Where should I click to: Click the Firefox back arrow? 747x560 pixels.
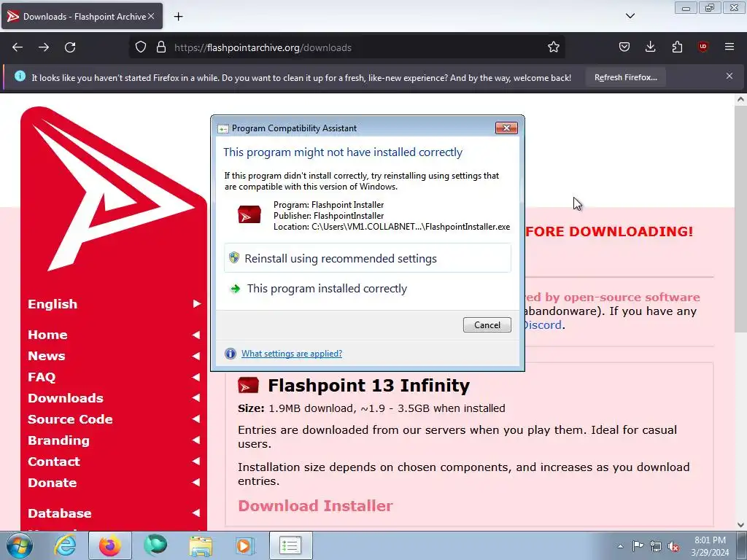(18, 47)
